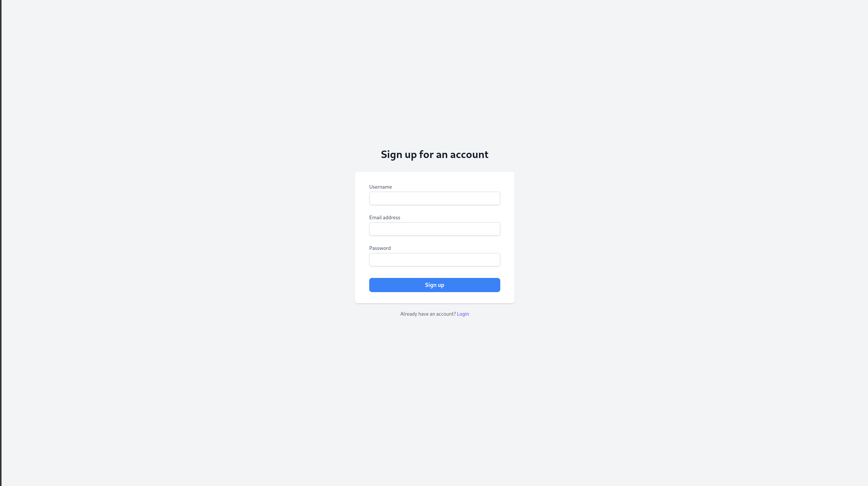Screen dimensions: 868x486
Task: Click the Already have an account text
Action: point(428,314)
